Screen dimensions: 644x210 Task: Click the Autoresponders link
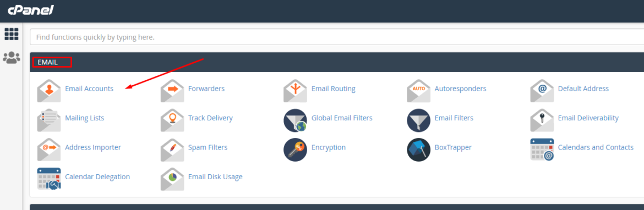coord(460,89)
